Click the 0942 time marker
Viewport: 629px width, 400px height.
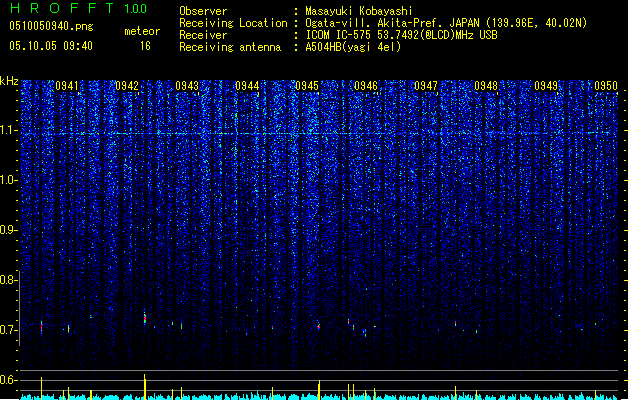[127, 86]
